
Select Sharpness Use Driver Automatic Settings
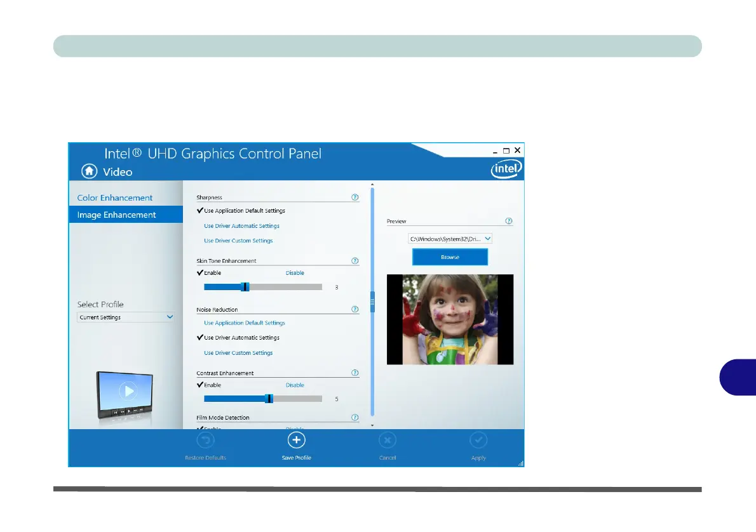click(241, 226)
